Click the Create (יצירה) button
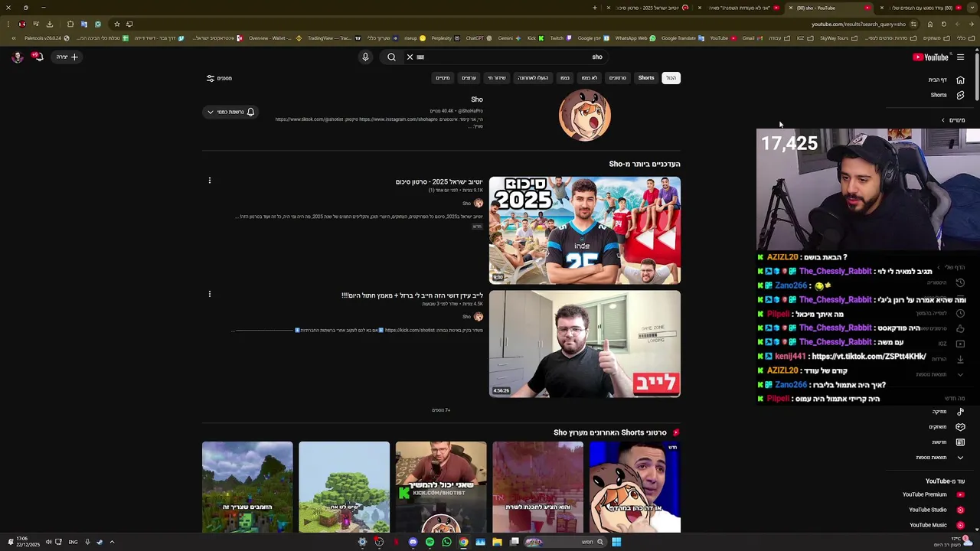This screenshot has width=980, height=551. point(67,57)
